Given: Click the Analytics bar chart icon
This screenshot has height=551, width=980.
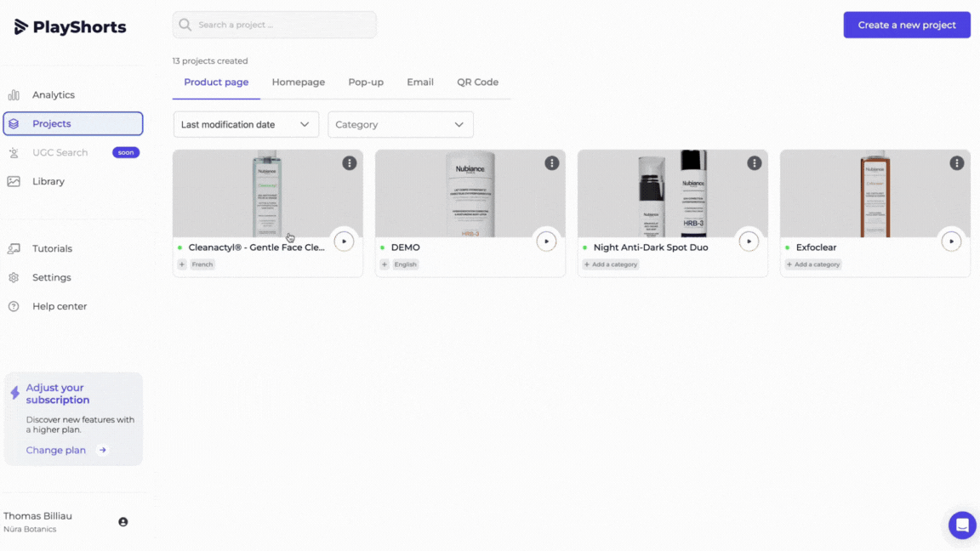Looking at the screenshot, I should click(14, 95).
